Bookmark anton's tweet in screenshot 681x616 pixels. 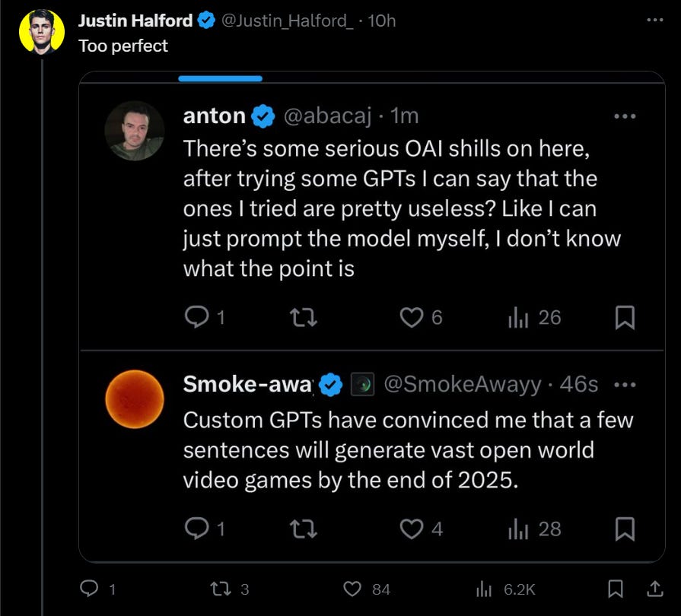tap(625, 317)
